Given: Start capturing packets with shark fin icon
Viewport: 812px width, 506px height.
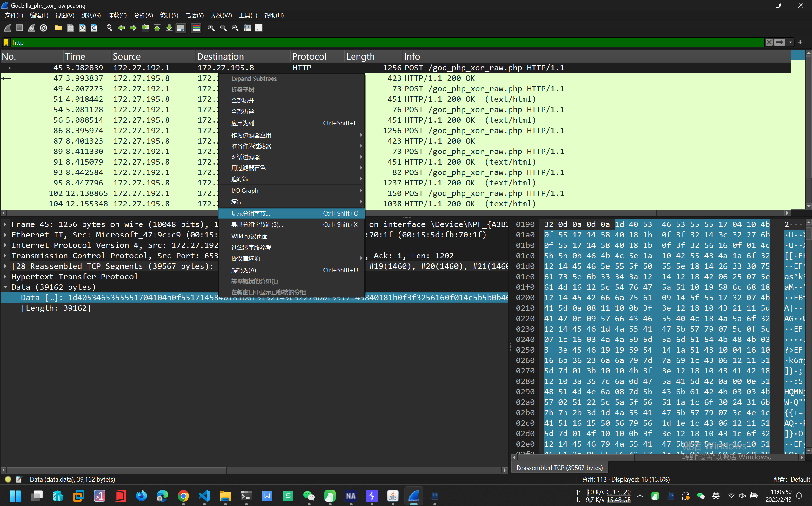Looking at the screenshot, I should pos(8,28).
